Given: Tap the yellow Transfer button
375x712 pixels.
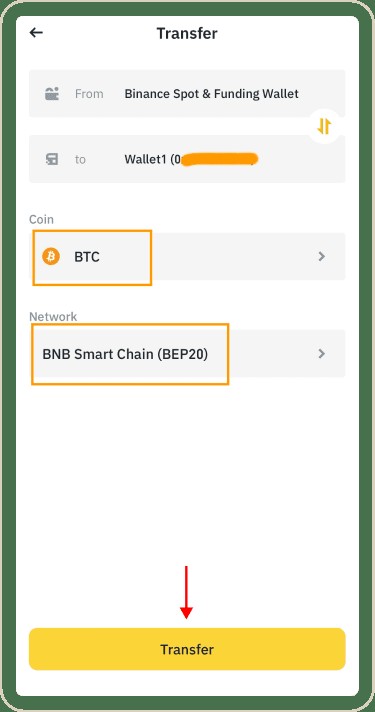Looking at the screenshot, I should click(187, 649).
